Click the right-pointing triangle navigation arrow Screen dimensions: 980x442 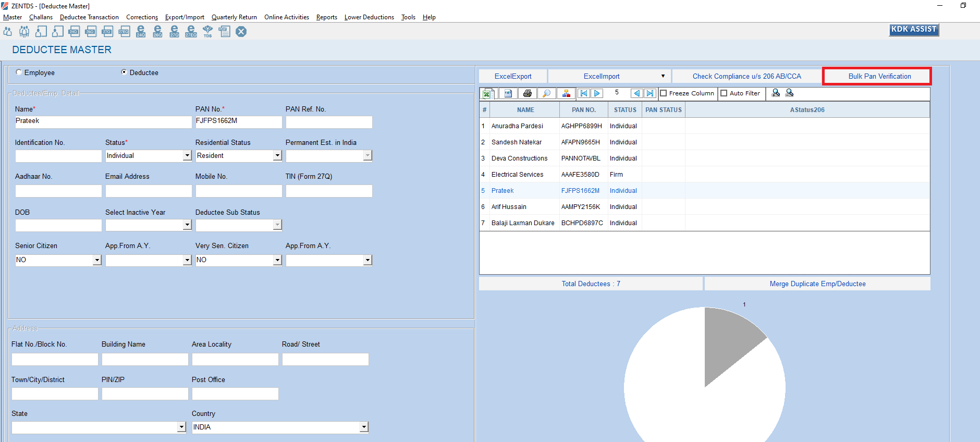point(597,93)
